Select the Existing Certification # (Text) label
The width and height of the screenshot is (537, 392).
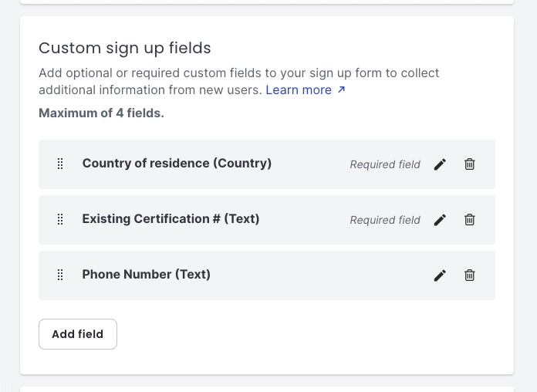pos(171,219)
